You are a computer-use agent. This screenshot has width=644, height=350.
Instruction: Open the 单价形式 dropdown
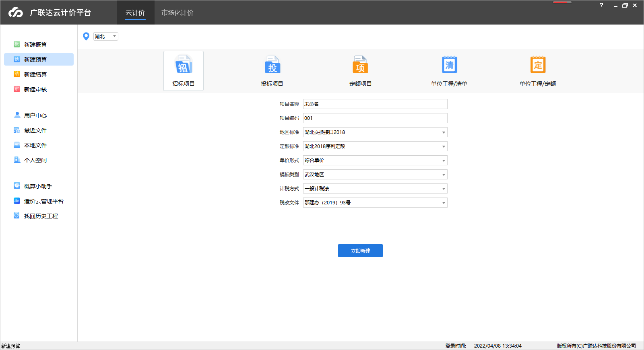click(375, 161)
